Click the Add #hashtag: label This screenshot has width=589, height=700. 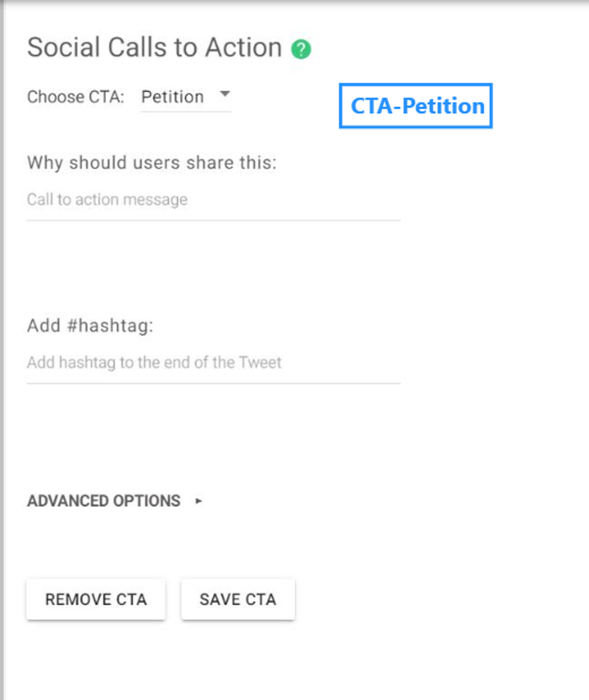pos(90,326)
